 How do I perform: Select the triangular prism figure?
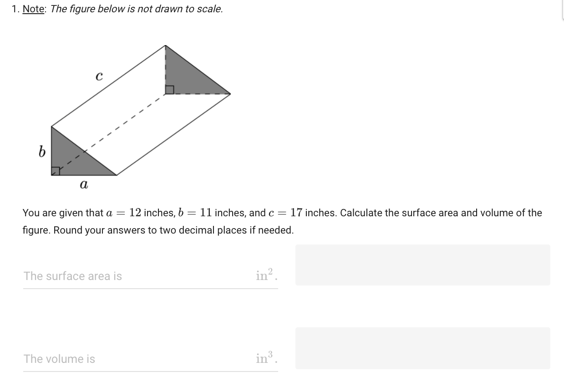(x=137, y=109)
